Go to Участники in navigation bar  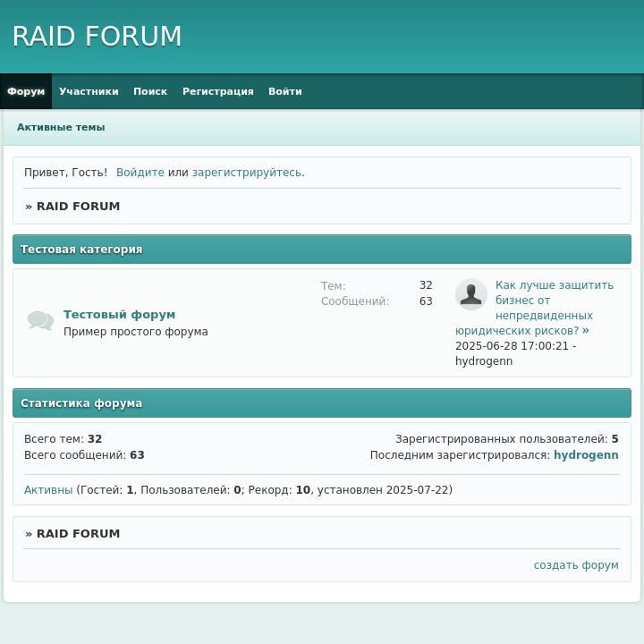(89, 91)
